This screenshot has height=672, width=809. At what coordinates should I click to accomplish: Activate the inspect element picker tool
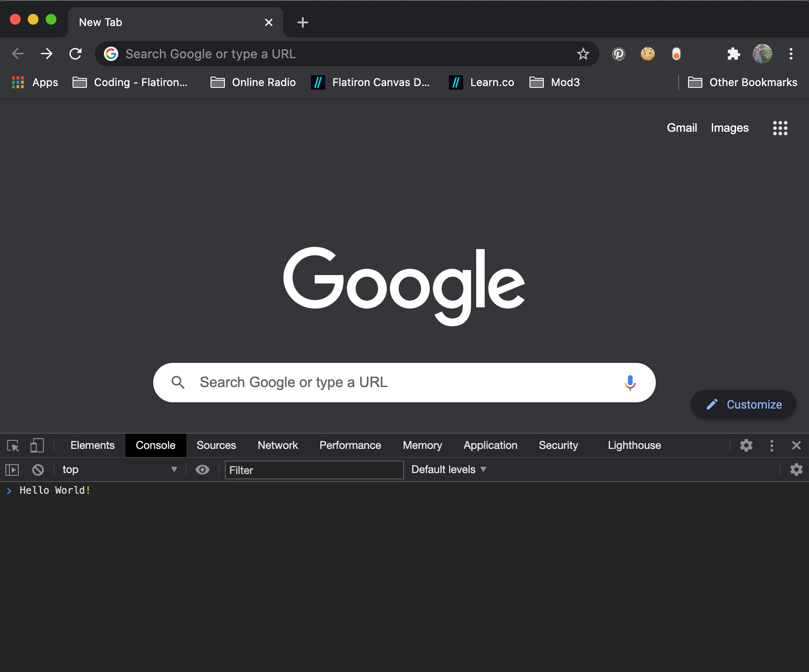coord(13,445)
